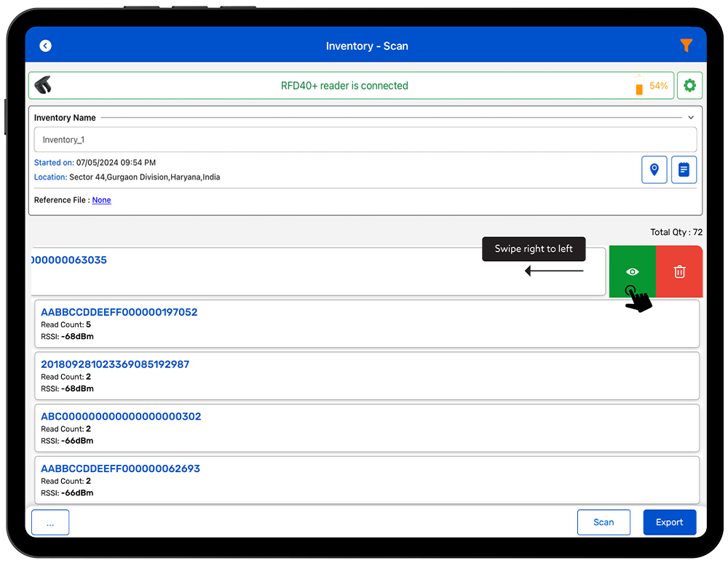Viewport: 728px width, 563px height.
Task: Open the more options ellipsis button
Action: pyautogui.click(x=50, y=522)
